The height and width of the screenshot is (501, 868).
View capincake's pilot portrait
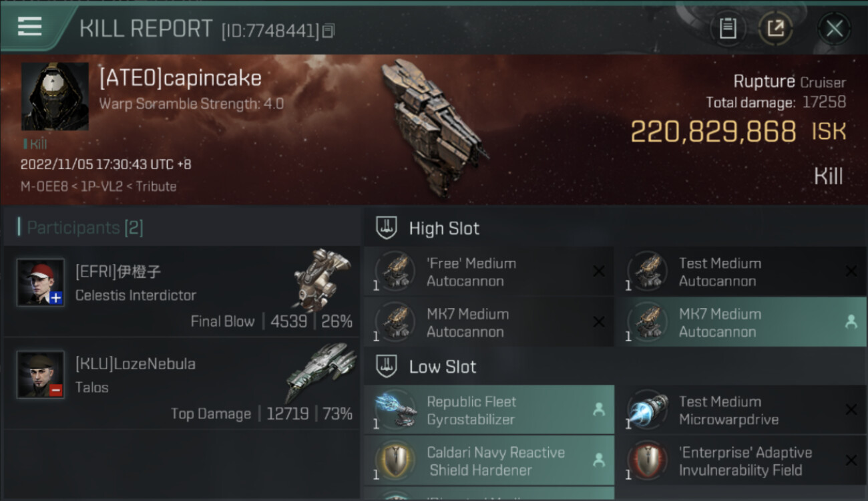(55, 96)
